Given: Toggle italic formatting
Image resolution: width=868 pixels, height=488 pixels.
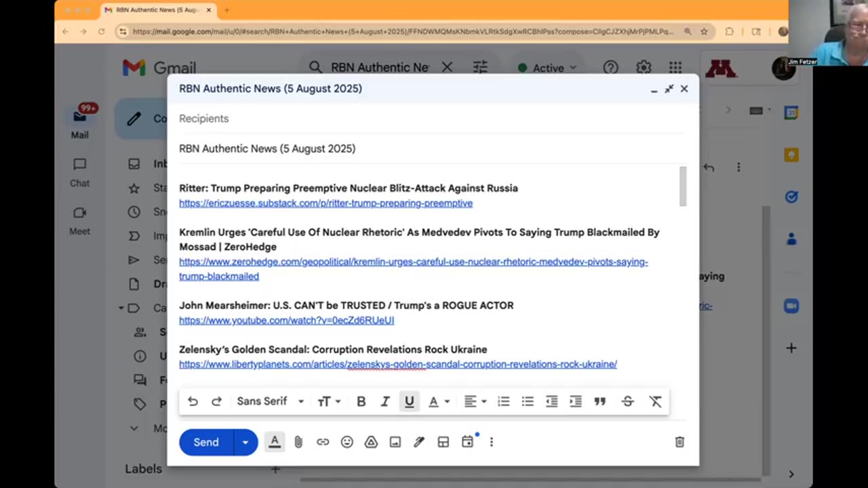Looking at the screenshot, I should click(385, 401).
